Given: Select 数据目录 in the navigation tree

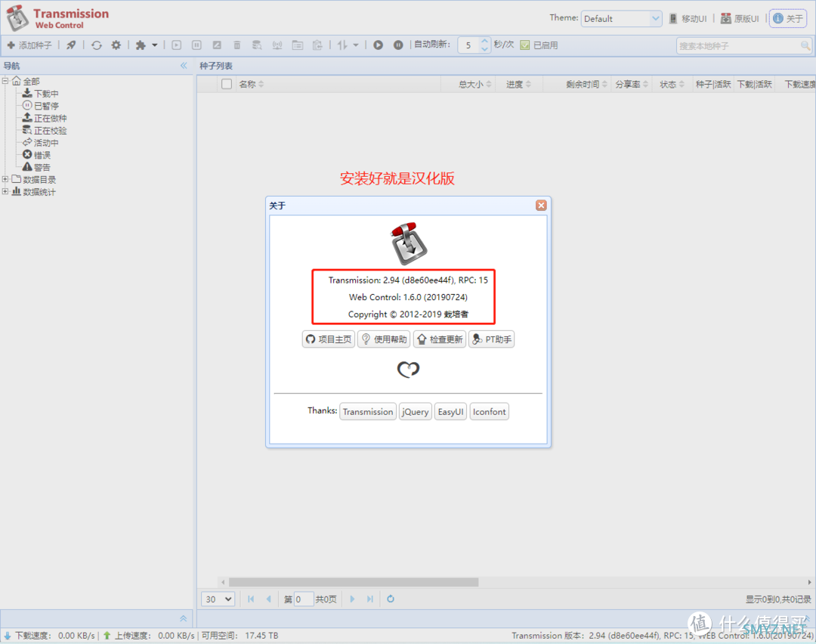Looking at the screenshot, I should pos(39,180).
